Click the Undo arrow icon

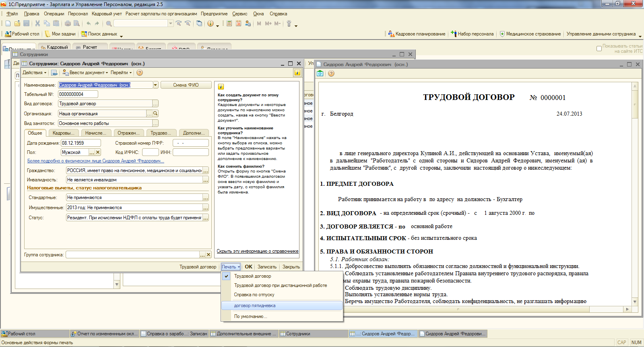(x=89, y=23)
